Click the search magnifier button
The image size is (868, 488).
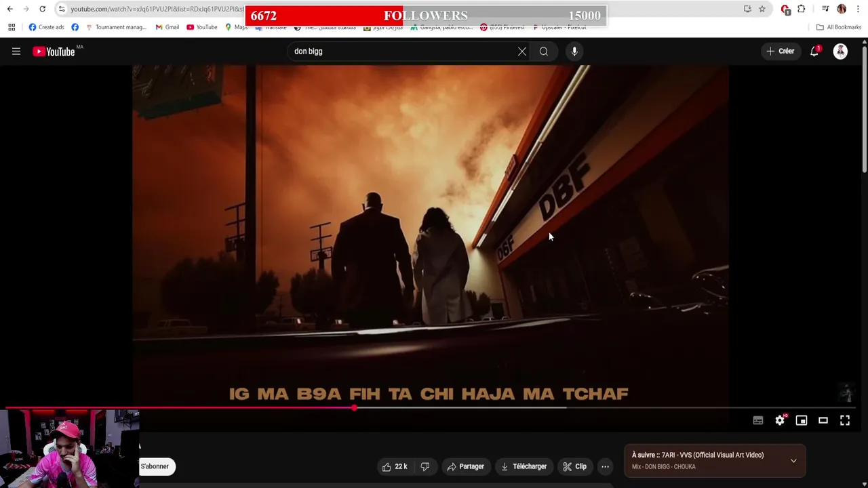click(544, 52)
